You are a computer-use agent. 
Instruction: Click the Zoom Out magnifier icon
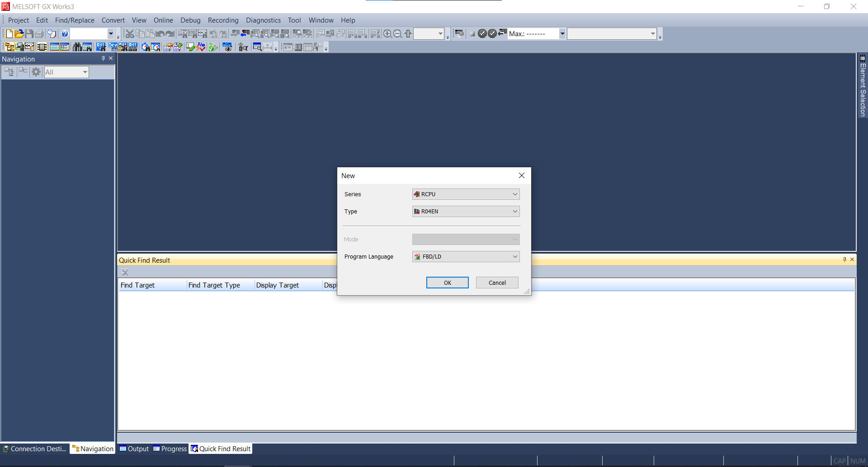tap(397, 33)
